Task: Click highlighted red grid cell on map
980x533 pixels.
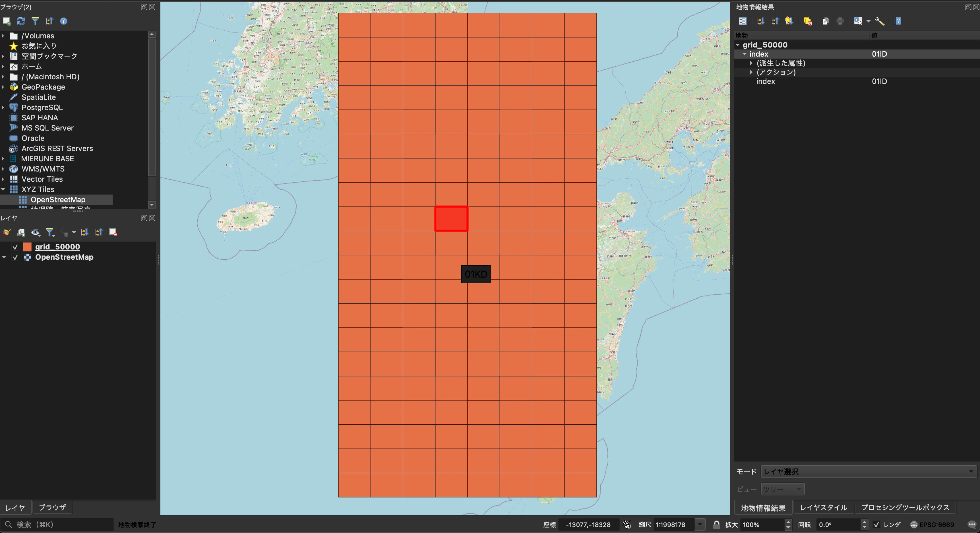Action: coord(451,219)
